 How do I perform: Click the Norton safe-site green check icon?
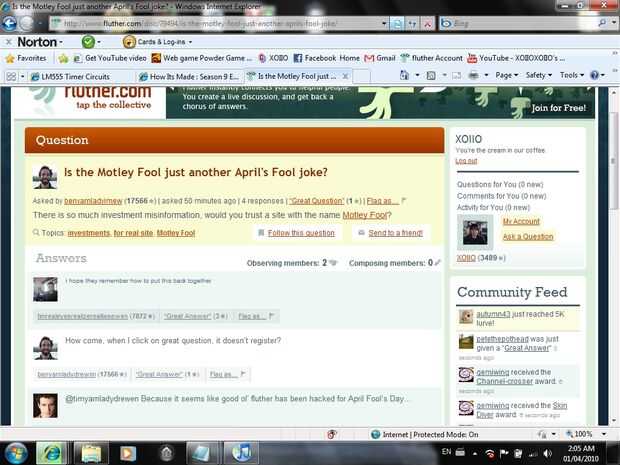[x=88, y=42]
